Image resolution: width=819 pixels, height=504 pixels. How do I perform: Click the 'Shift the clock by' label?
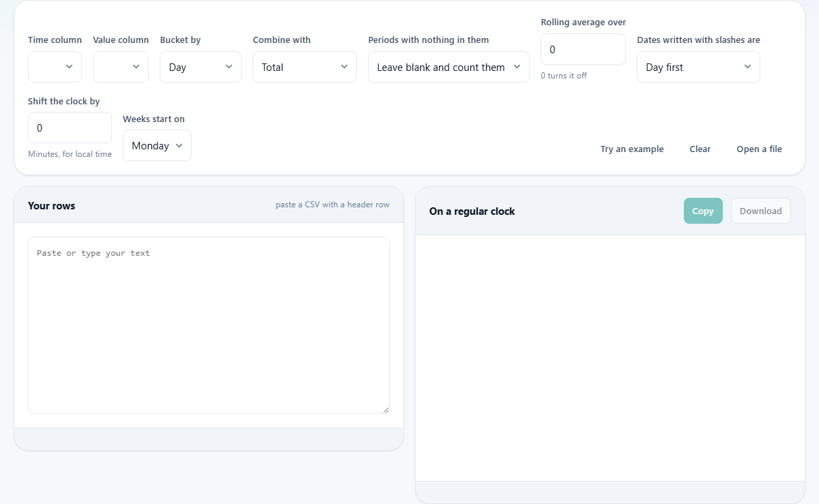(64, 101)
